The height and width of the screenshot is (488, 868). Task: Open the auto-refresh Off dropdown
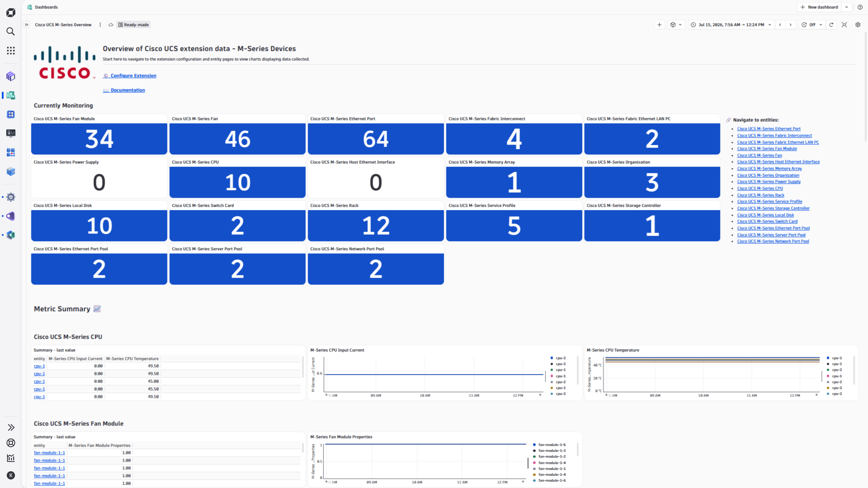(x=812, y=25)
